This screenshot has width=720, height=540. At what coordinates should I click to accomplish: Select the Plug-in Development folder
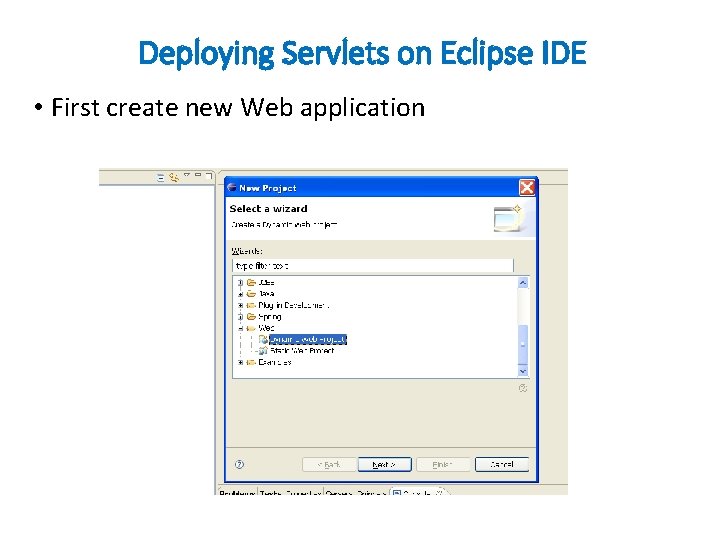(293, 305)
